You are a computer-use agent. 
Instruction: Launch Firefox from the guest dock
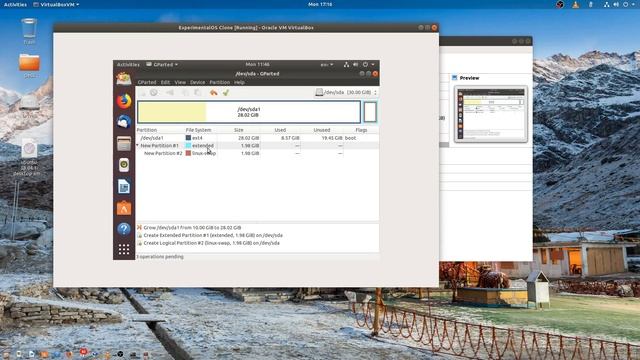click(x=124, y=101)
